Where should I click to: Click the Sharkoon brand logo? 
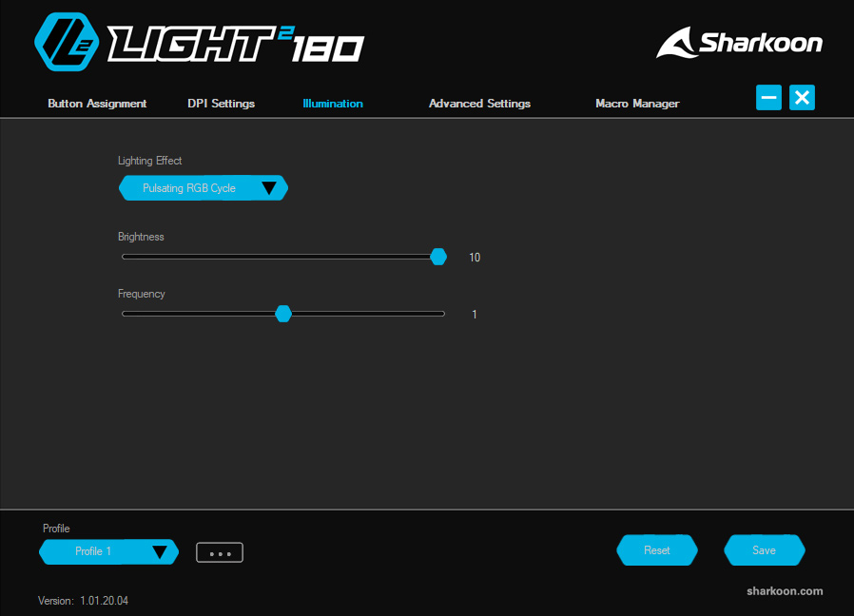739,43
